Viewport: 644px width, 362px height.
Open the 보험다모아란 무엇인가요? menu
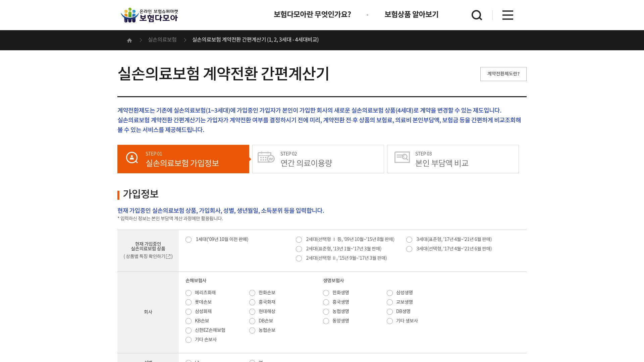(312, 14)
